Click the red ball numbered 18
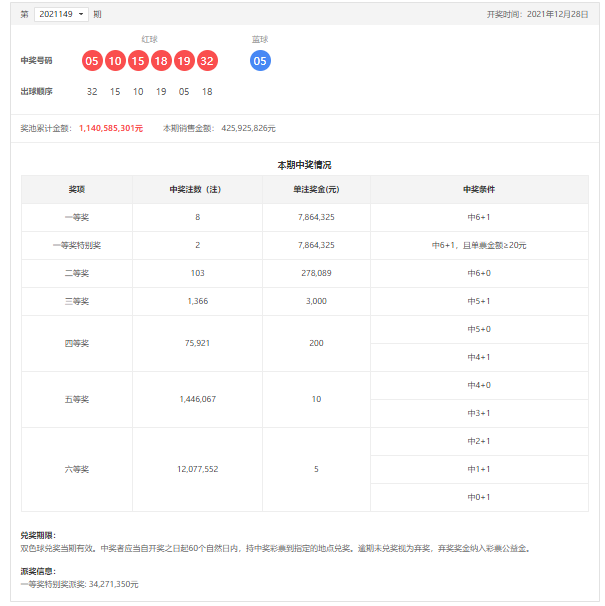This screenshot has height=606, width=605. (161, 61)
